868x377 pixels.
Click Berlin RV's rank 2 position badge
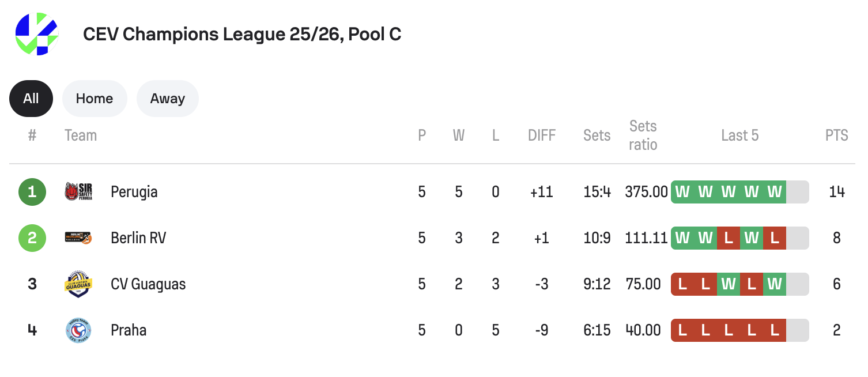pyautogui.click(x=32, y=237)
